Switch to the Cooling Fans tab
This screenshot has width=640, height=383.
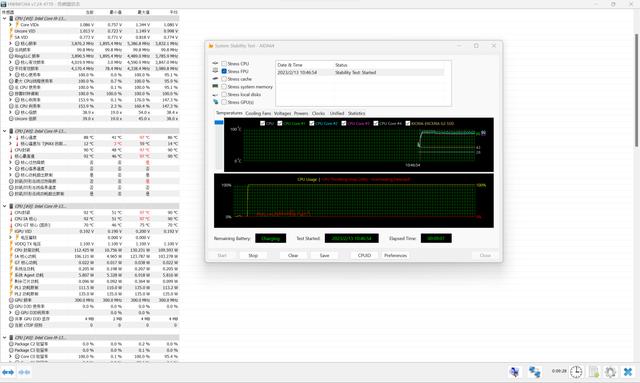point(258,113)
